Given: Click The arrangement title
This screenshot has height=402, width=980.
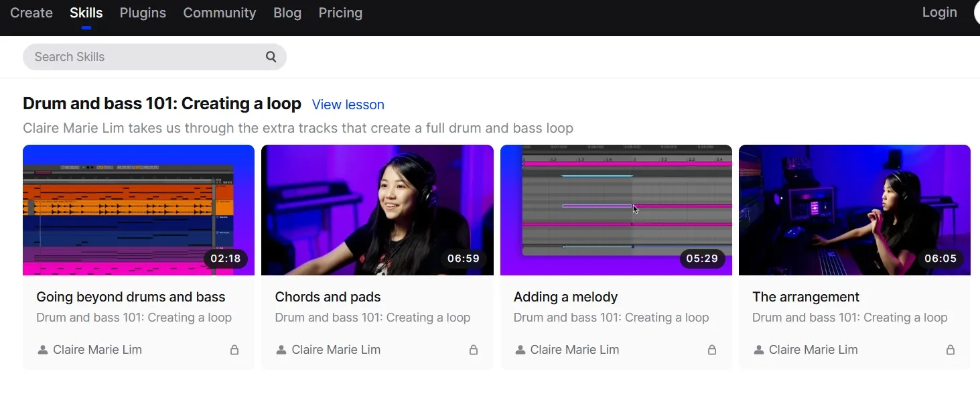Looking at the screenshot, I should (806, 297).
